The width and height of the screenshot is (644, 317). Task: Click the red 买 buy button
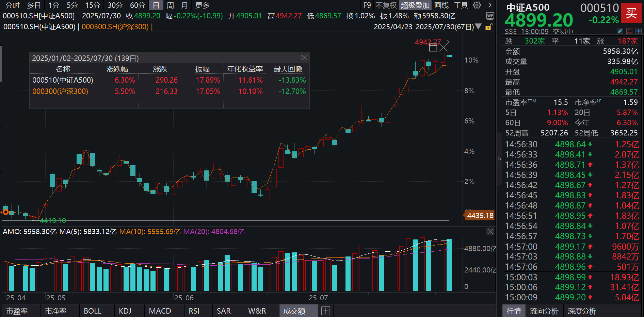click(631, 14)
